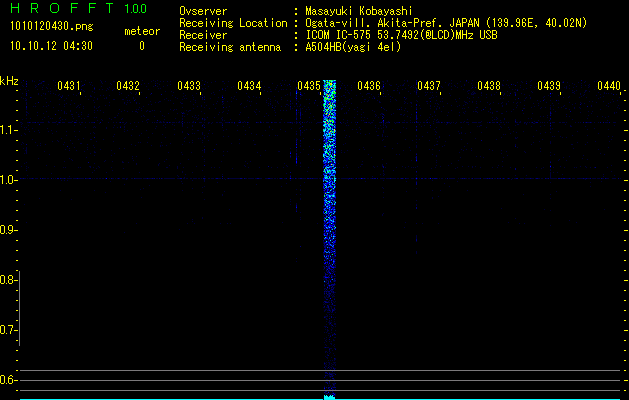
Task: Click the 0.6 frequency axis label
Action: [x=8, y=380]
